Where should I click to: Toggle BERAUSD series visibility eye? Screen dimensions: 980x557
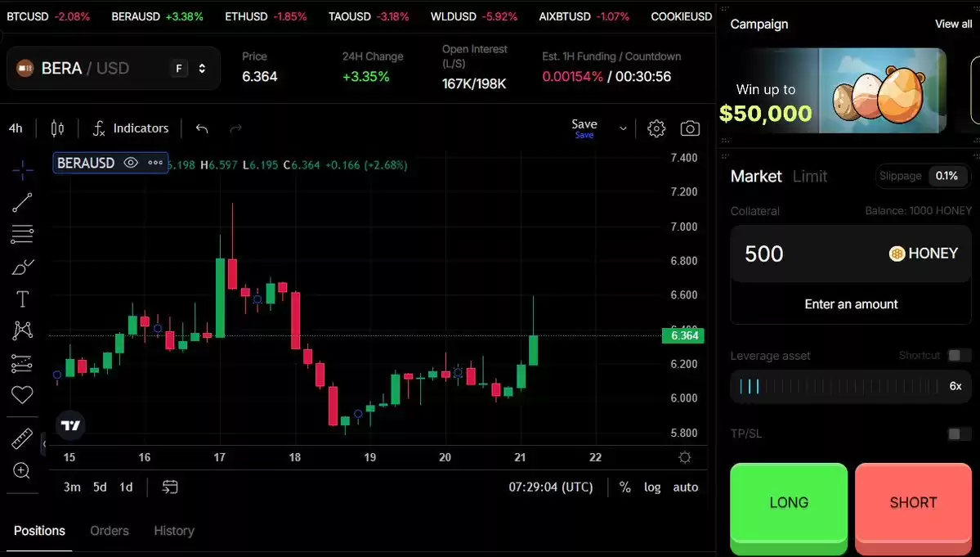coord(131,163)
